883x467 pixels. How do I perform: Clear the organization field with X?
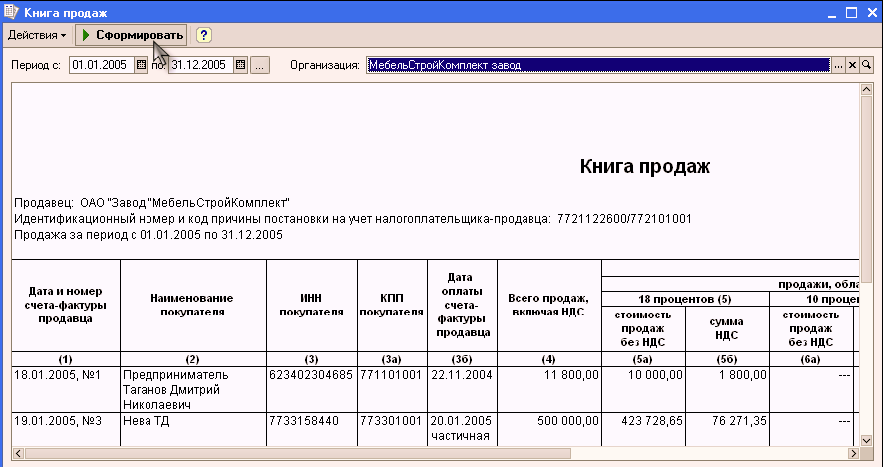853,65
